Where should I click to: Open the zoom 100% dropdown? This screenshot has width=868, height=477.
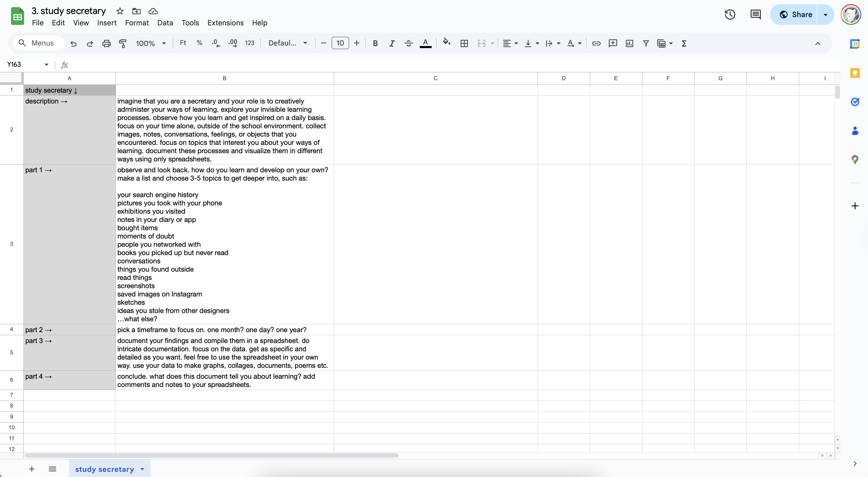pyautogui.click(x=151, y=43)
